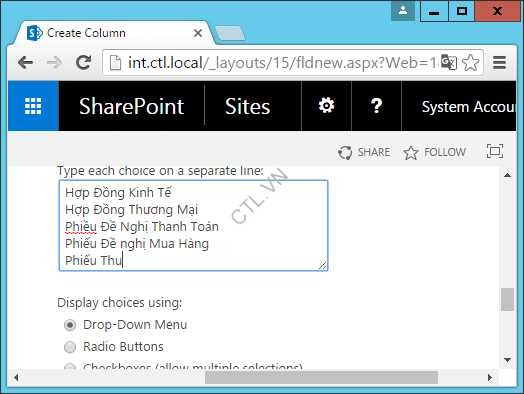Toggle focus on content fullscreen icon
Viewport: 524px width, 394px height.
495,151
